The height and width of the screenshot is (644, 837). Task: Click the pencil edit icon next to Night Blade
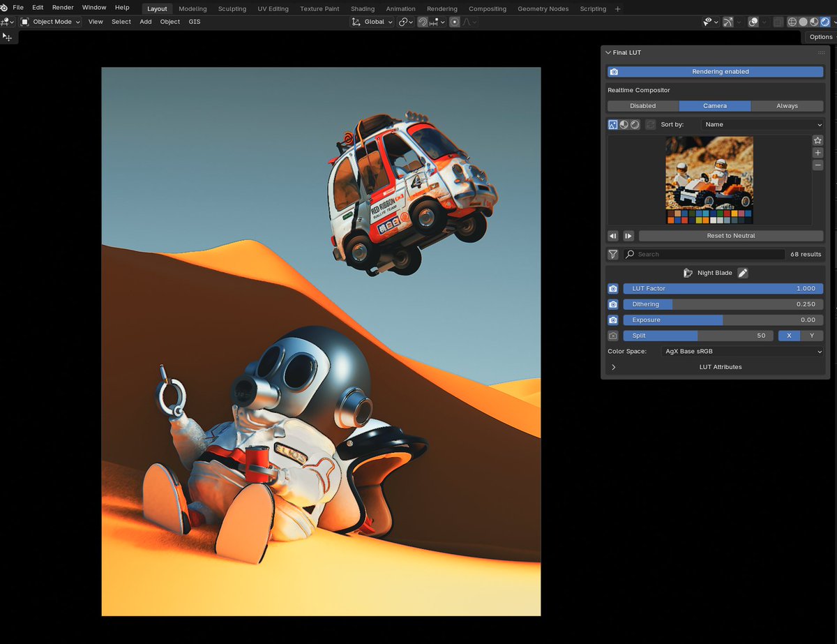(x=743, y=273)
